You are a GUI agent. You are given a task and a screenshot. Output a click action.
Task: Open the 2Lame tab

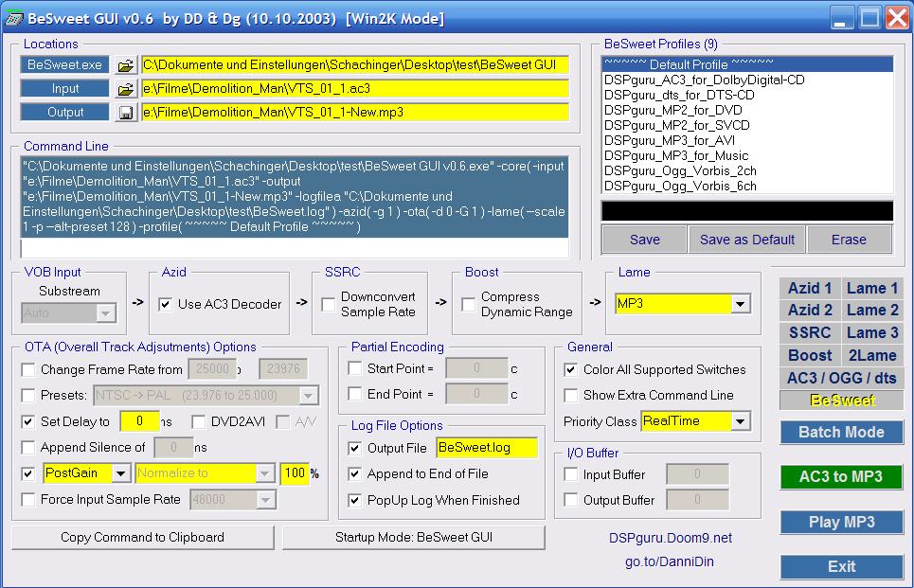tap(872, 355)
